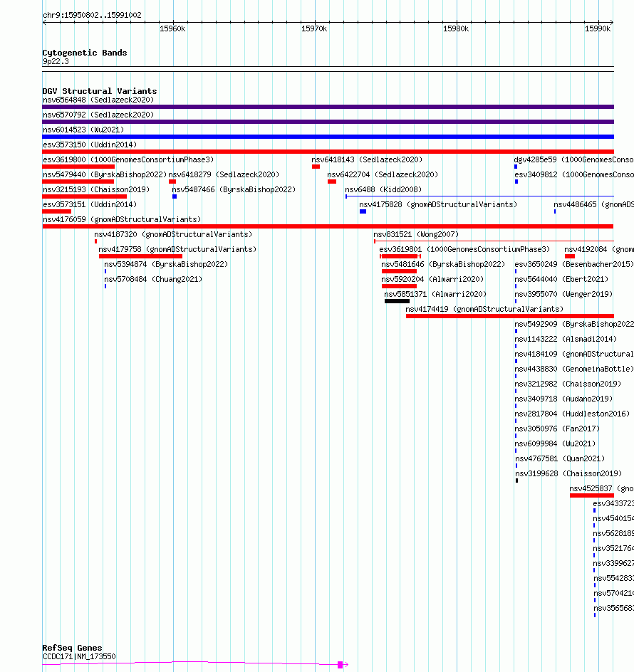Click the black bar under nsv5851371

[397, 301]
